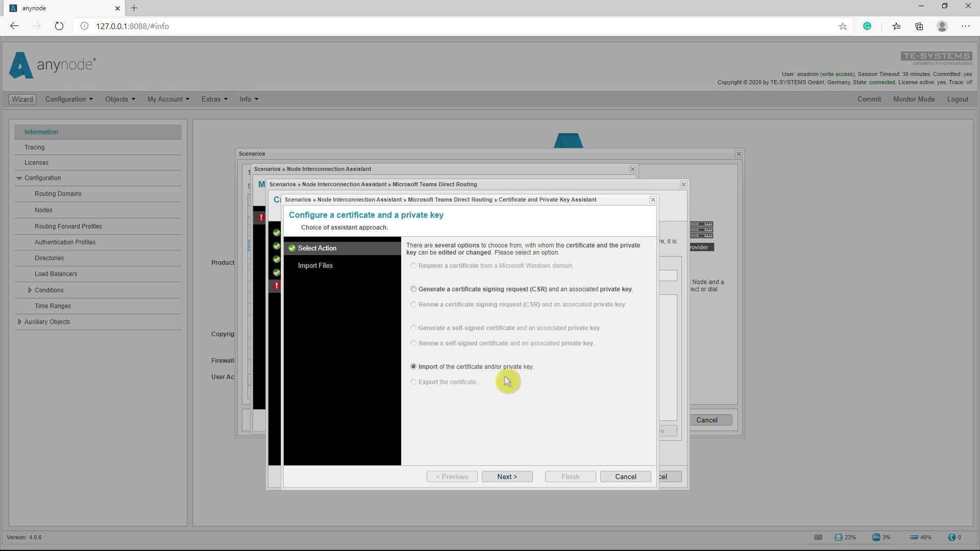Close the anynode browser tab
Image resolution: width=980 pixels, height=551 pixels.
tap(117, 8)
